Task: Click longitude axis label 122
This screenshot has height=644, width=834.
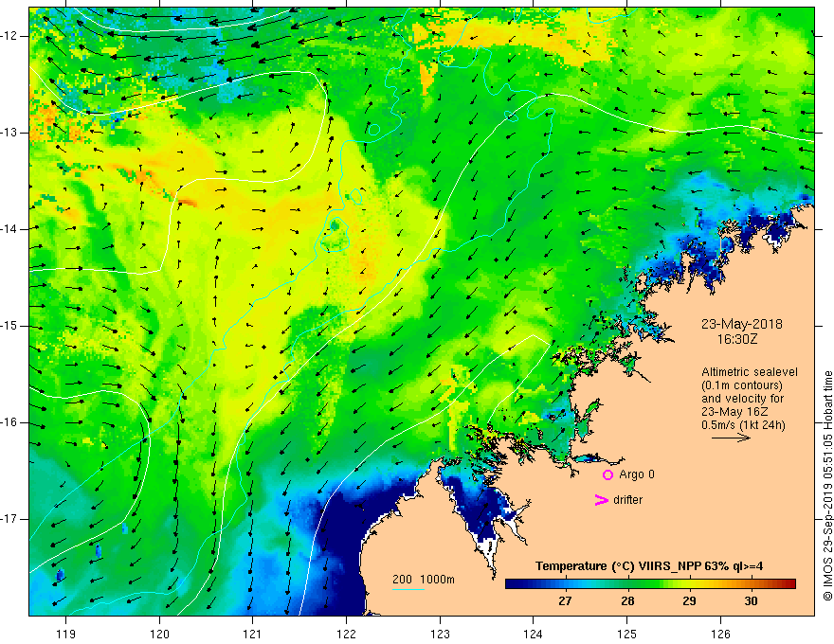Action: pyautogui.click(x=346, y=634)
